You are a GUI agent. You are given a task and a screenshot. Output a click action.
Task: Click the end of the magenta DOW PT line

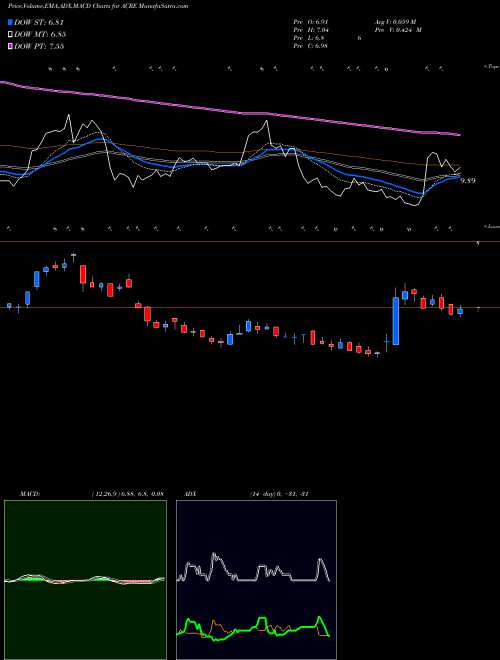pyautogui.click(x=459, y=135)
